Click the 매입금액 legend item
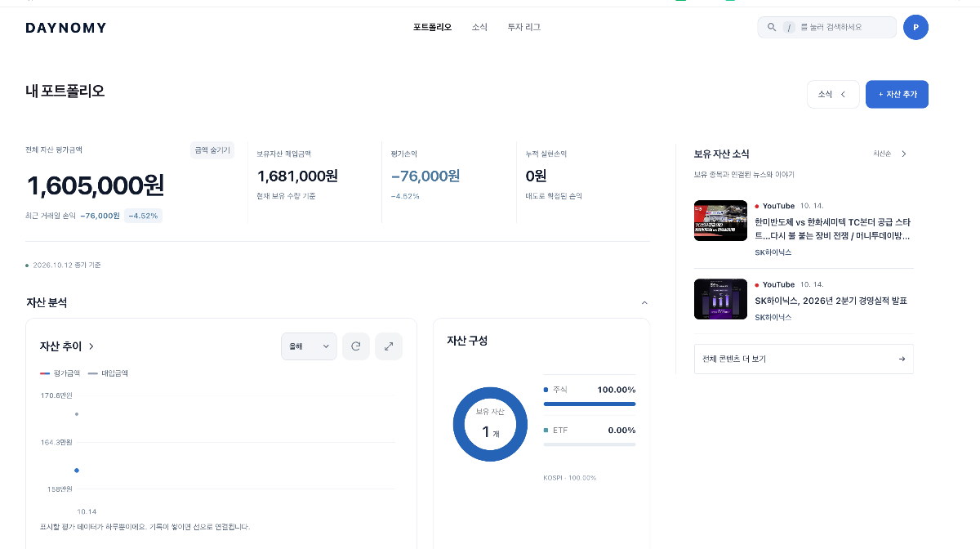 tap(108, 373)
